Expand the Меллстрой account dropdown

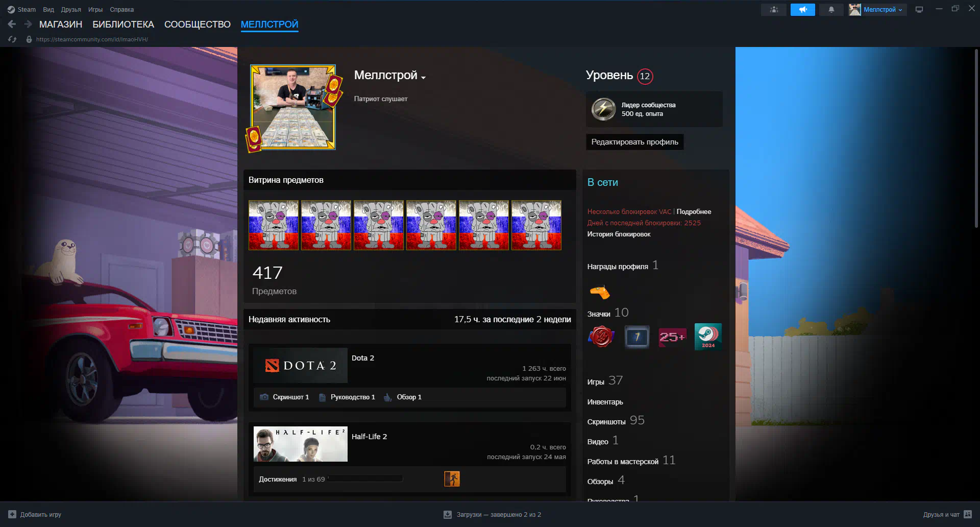(x=883, y=10)
